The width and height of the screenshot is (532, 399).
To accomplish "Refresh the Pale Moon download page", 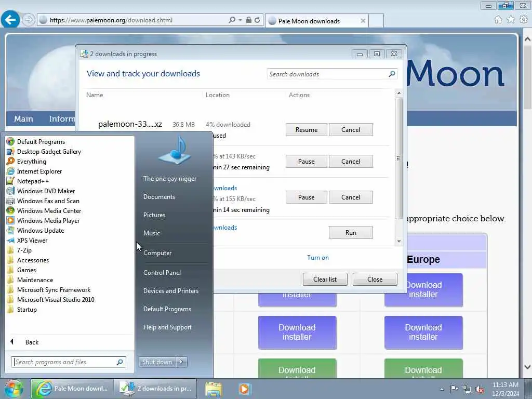I will tap(258, 20).
